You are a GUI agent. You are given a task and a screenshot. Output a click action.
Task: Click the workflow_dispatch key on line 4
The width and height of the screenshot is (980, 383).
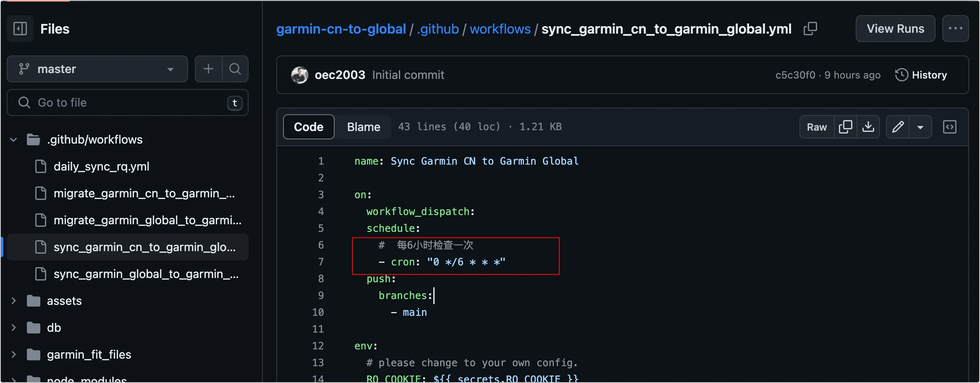point(418,212)
